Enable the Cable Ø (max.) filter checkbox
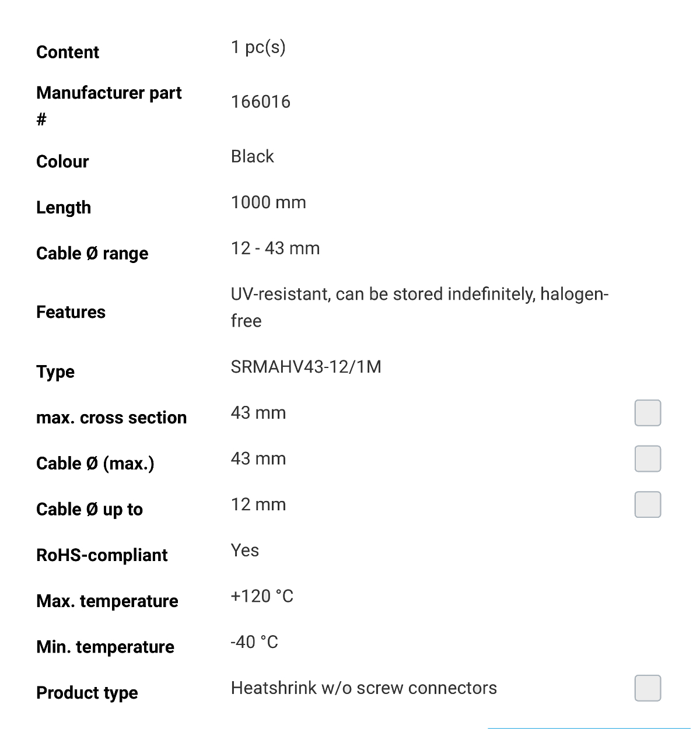 pos(647,459)
